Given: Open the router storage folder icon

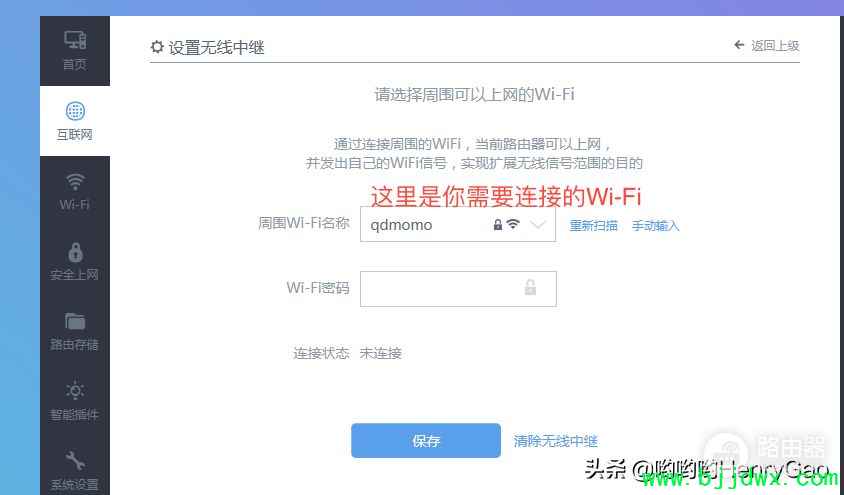Looking at the screenshot, I should [75, 321].
